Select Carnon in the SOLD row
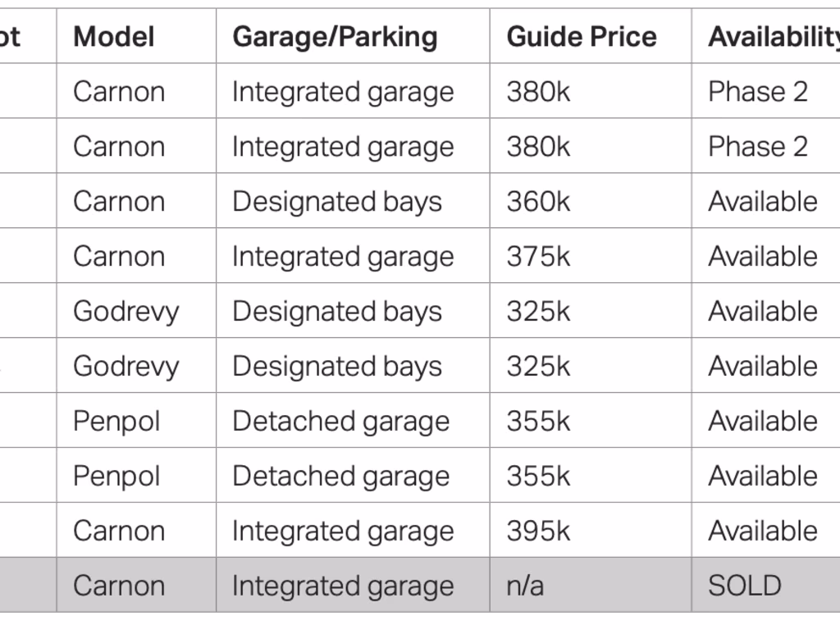This screenshot has width=840, height=630. tap(119, 586)
